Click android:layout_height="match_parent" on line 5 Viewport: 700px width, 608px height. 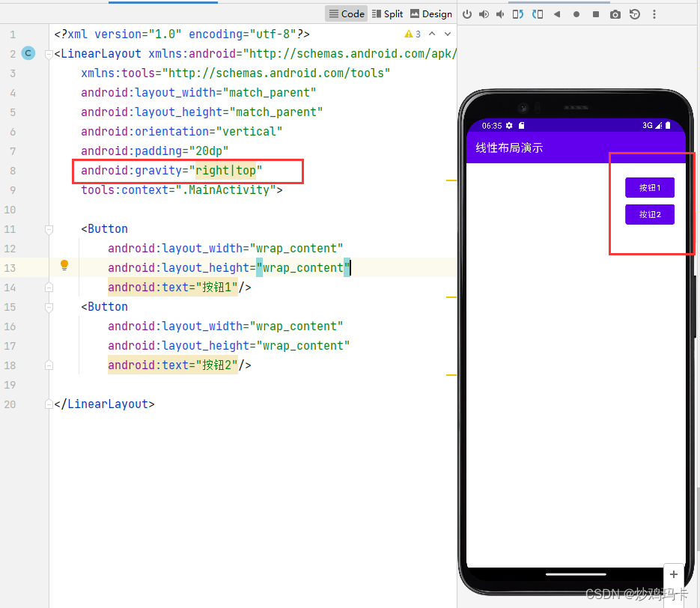(x=202, y=112)
